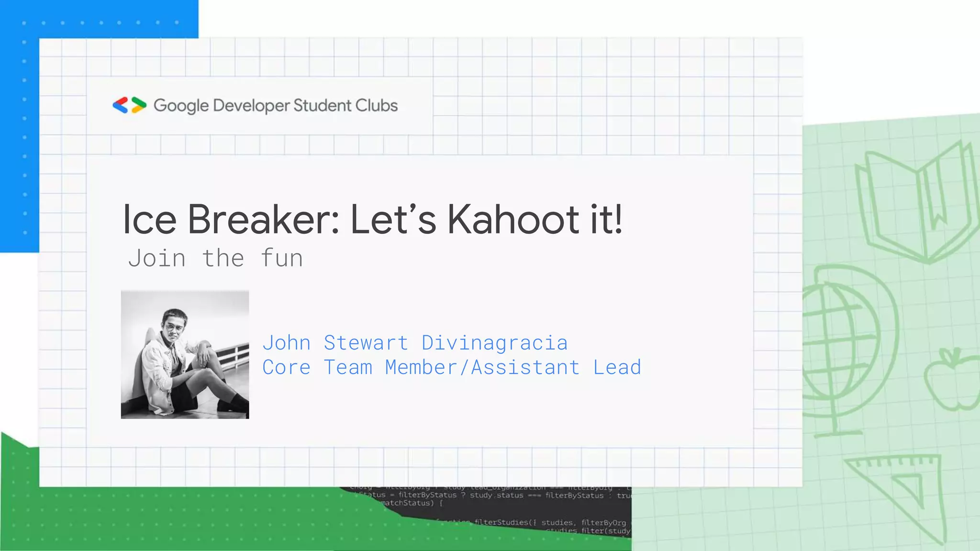This screenshot has width=980, height=551.
Task: Click the black-and-white presenter photo
Action: pos(185,354)
